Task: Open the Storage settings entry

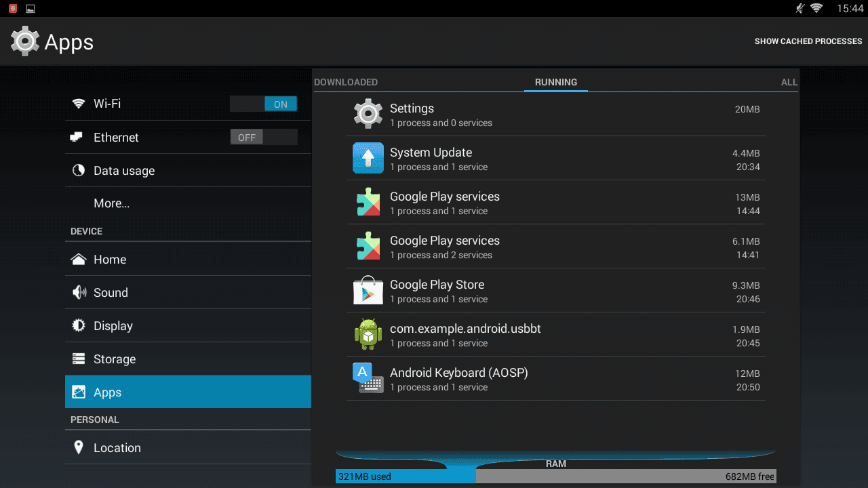Action: 188,359
